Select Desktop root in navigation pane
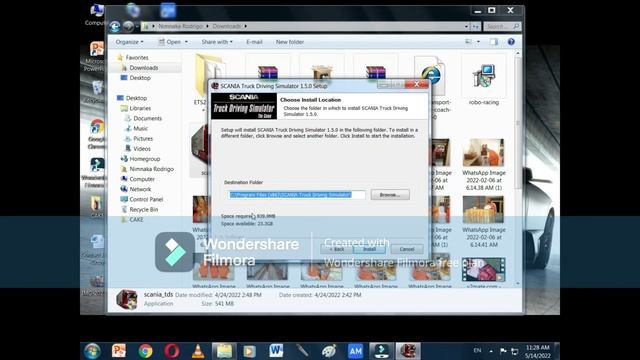Viewport: 640px width, 360px height. [136, 98]
